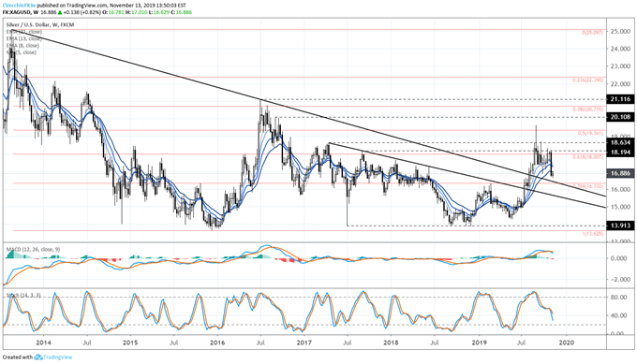Select the 0.5(19.361) Fibonacci label
Viewport: 637px width, 364px height.
(x=590, y=134)
